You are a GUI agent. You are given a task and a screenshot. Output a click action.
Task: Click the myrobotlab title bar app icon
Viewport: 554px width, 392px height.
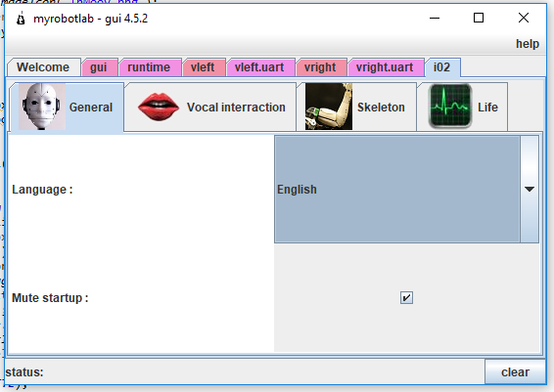tap(21, 19)
